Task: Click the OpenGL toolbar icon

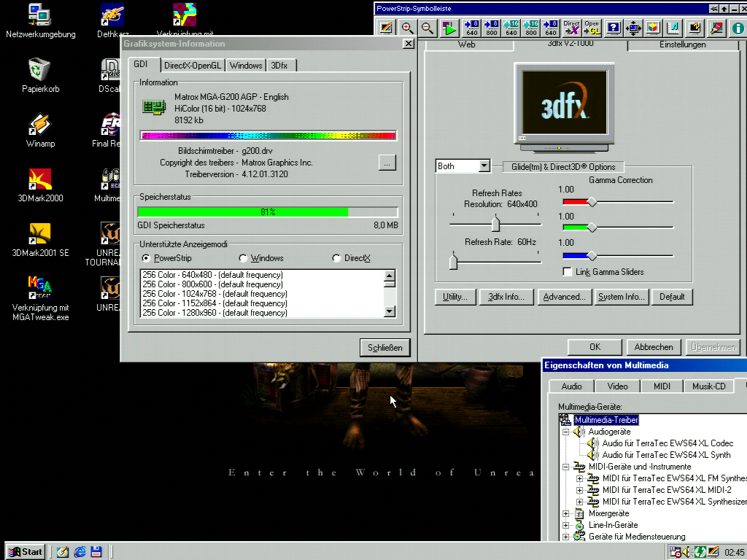Action: point(592,28)
